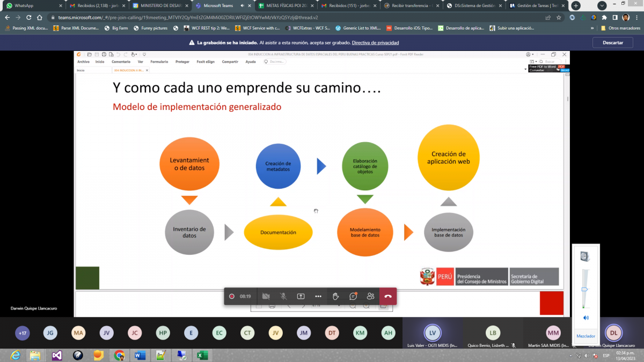Open the Ayuda menu in Foxit Reader
Screen dimensions: 644x362
coord(251,62)
